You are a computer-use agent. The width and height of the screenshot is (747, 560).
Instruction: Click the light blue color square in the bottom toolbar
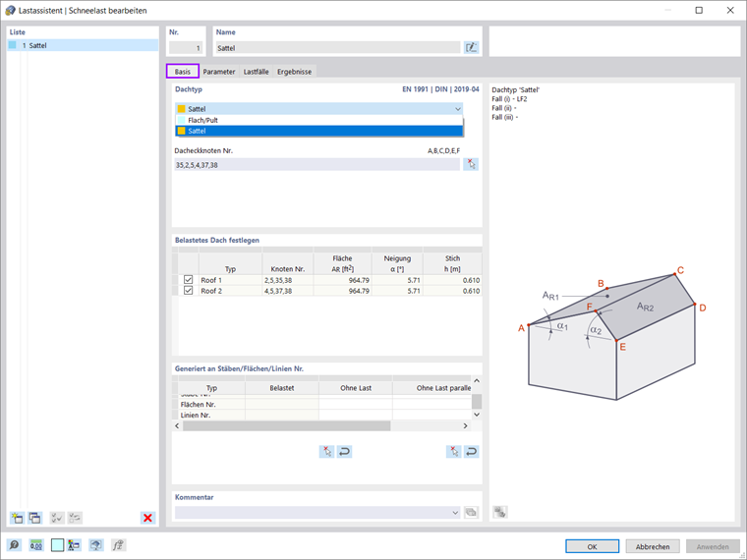point(58,545)
